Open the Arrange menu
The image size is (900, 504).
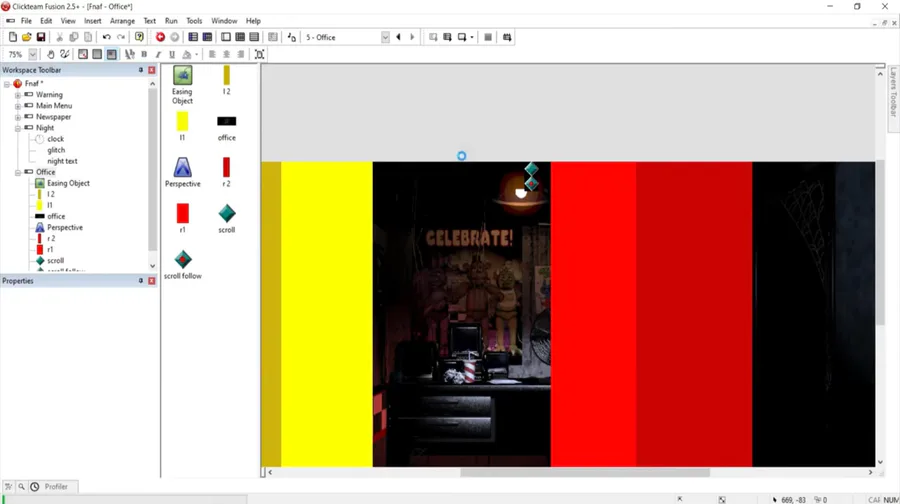(122, 21)
